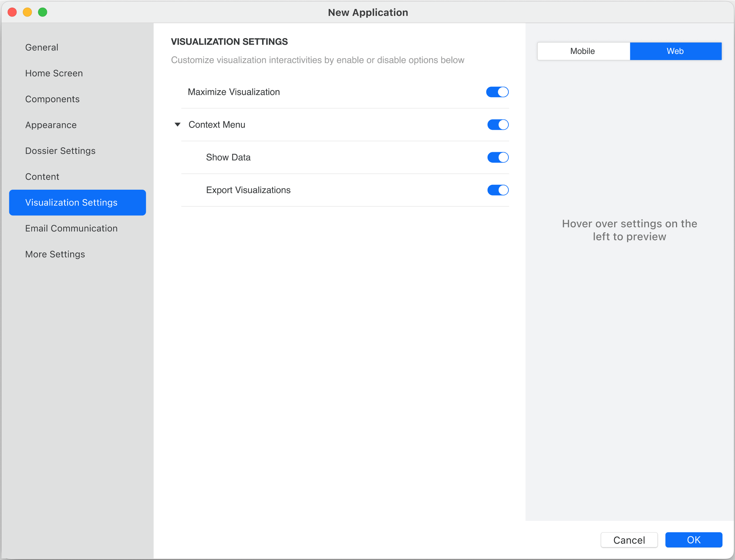Confirm settings with the OK button

(x=693, y=540)
